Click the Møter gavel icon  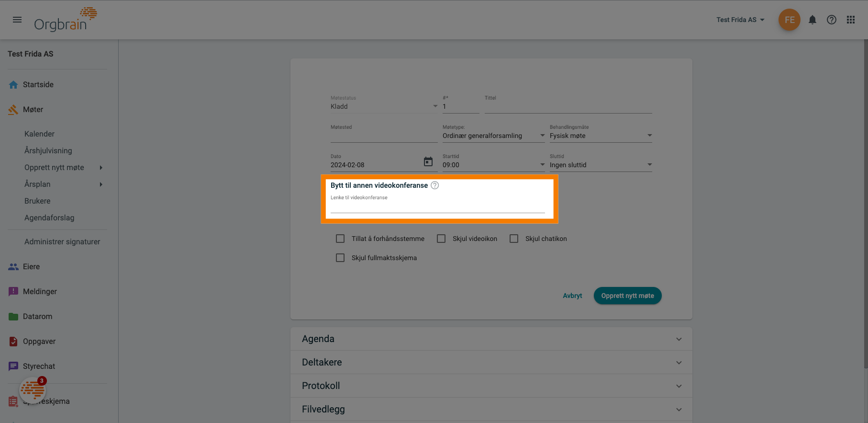13,110
